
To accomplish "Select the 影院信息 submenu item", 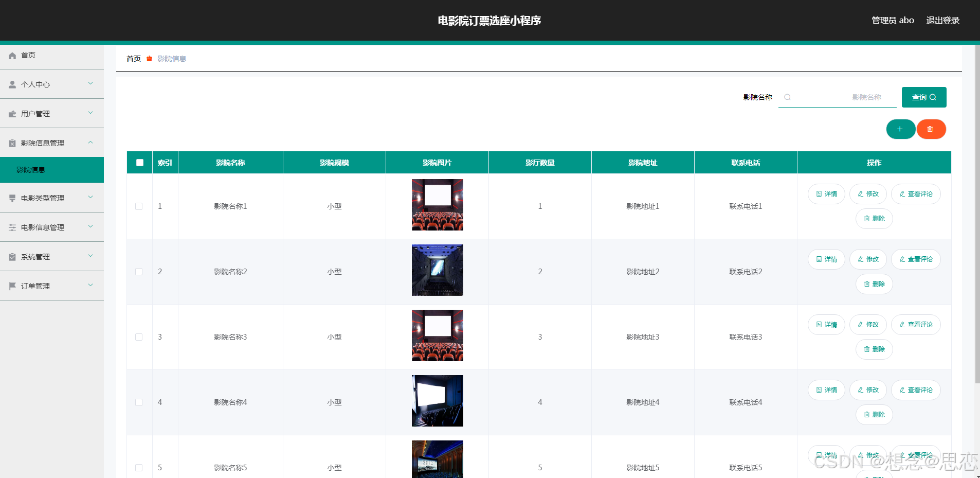I will (52, 170).
